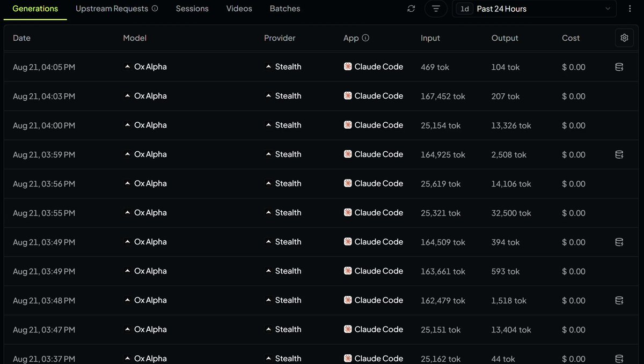
Task: Refresh the generations list
Action: click(411, 9)
